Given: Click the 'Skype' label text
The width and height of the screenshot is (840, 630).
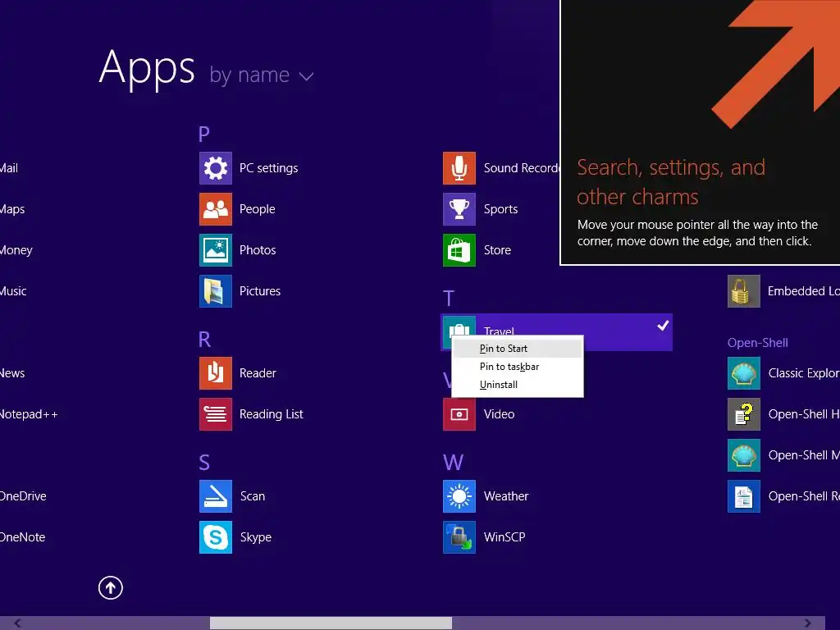Looking at the screenshot, I should tap(256, 537).
